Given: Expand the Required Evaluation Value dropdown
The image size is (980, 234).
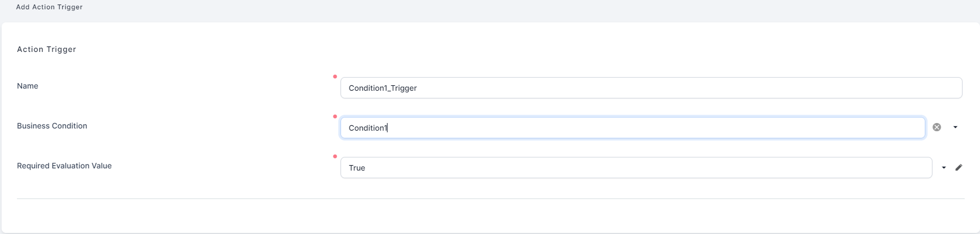Looking at the screenshot, I should [944, 168].
